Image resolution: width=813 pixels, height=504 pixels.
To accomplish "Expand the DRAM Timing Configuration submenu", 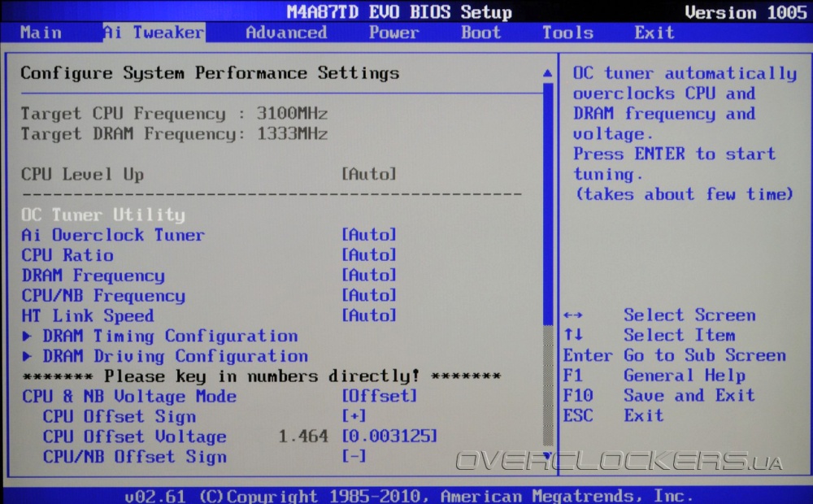I will pos(170,336).
